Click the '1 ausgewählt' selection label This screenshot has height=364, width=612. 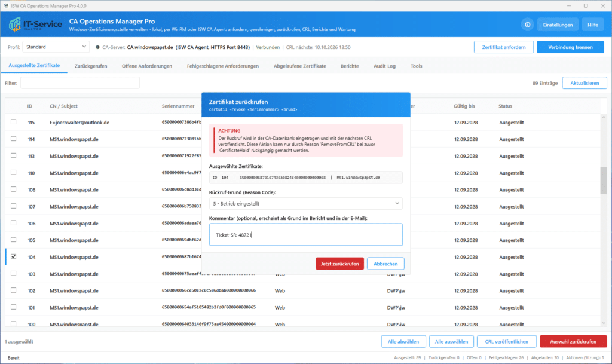[x=19, y=342]
